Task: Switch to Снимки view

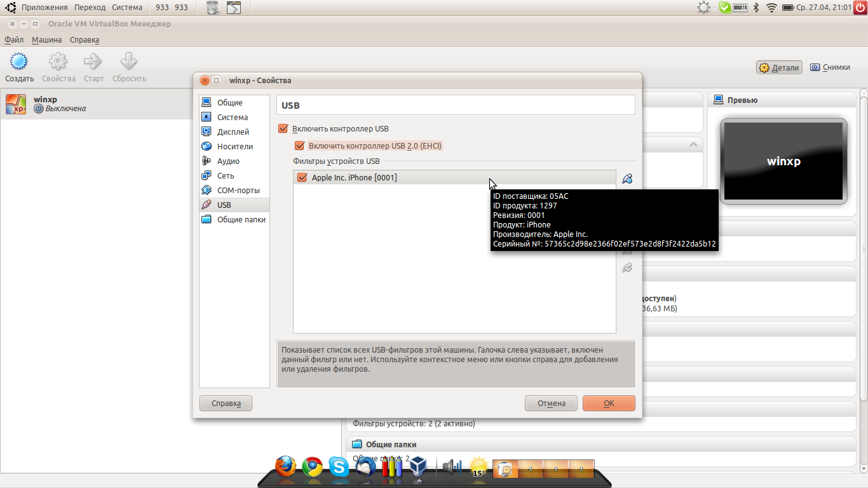Action: [x=830, y=67]
